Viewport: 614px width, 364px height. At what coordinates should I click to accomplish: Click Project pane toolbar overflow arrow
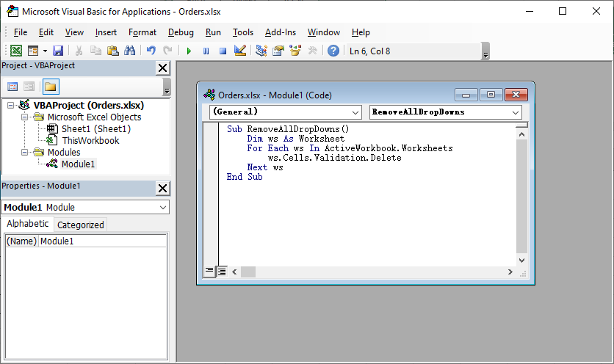point(167,87)
